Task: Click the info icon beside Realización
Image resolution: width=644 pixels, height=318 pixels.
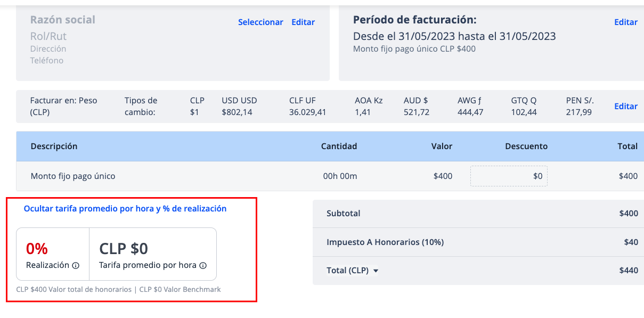Action: [76, 265]
